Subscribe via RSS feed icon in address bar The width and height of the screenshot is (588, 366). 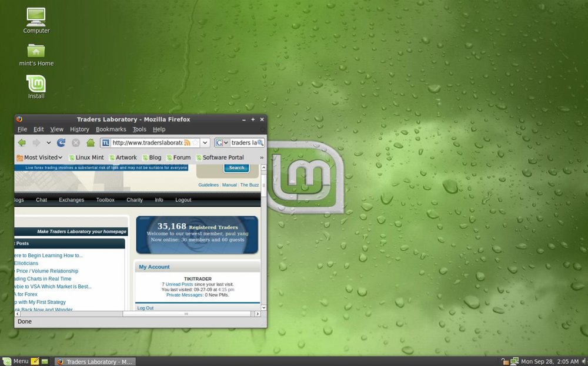point(187,143)
